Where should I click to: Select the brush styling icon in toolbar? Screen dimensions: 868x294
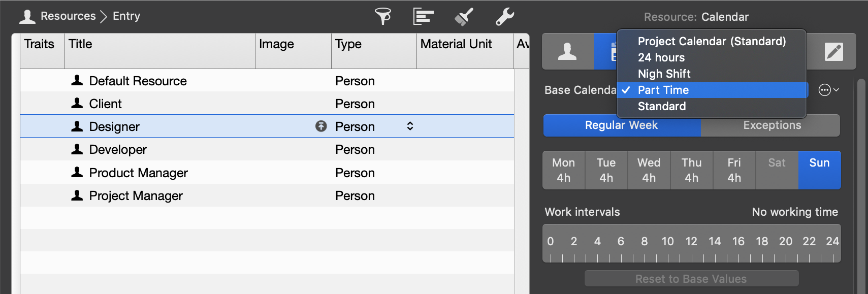point(463,16)
